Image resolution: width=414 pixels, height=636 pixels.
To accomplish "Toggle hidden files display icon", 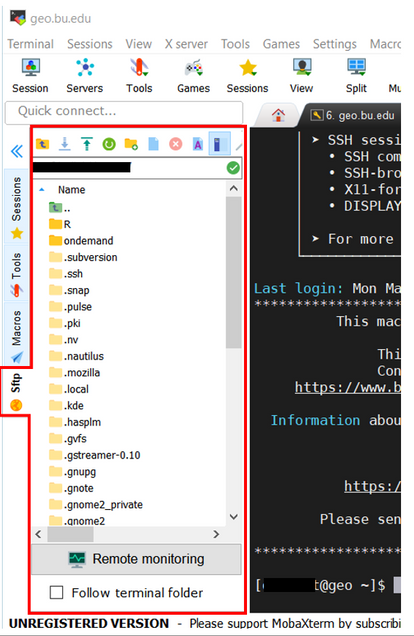I will [219, 144].
